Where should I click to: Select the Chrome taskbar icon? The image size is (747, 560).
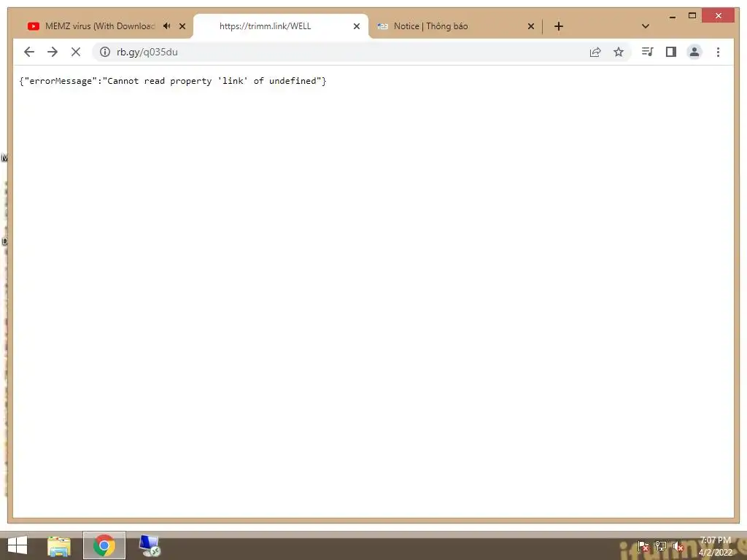tap(104, 545)
